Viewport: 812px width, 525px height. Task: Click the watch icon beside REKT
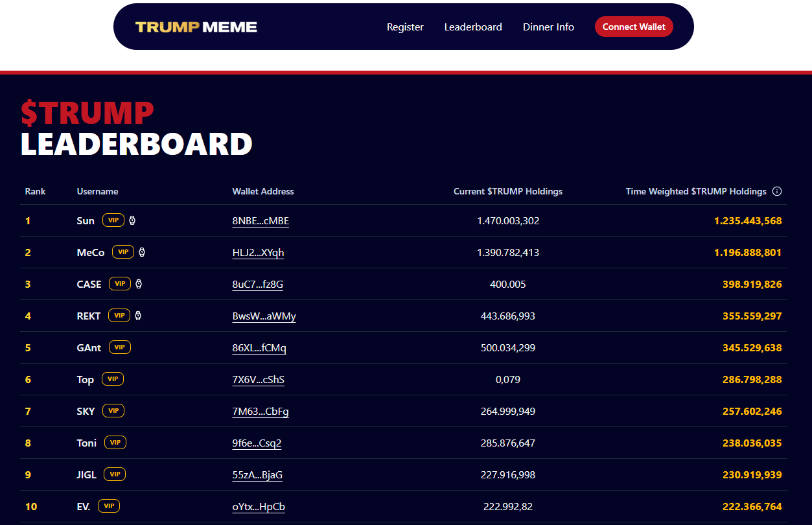138,316
